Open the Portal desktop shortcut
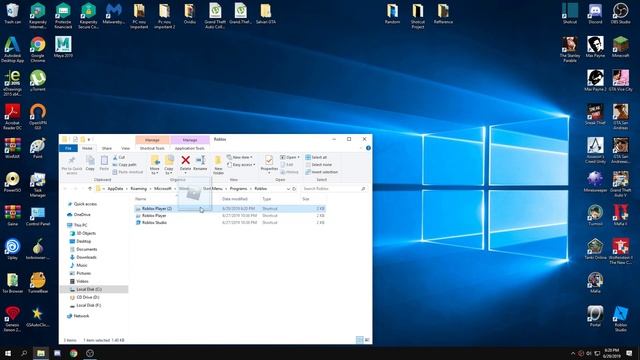The width and height of the screenshot is (640, 360). (x=595, y=316)
